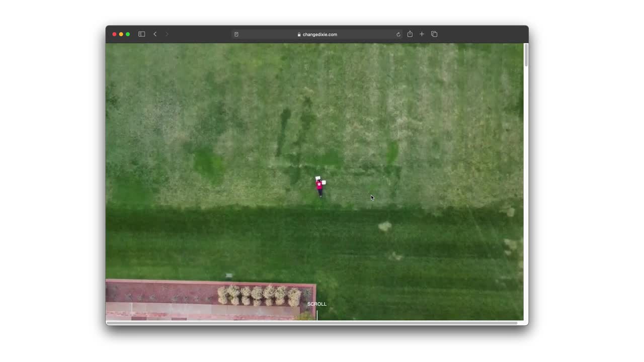The height and width of the screenshot is (362, 644).
Task: Go forward with the forward arrow
Action: tap(167, 34)
